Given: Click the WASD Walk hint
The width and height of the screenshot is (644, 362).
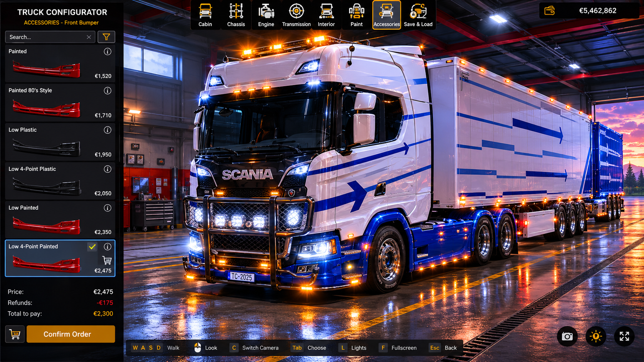Looking at the screenshot, I should pos(156,348).
